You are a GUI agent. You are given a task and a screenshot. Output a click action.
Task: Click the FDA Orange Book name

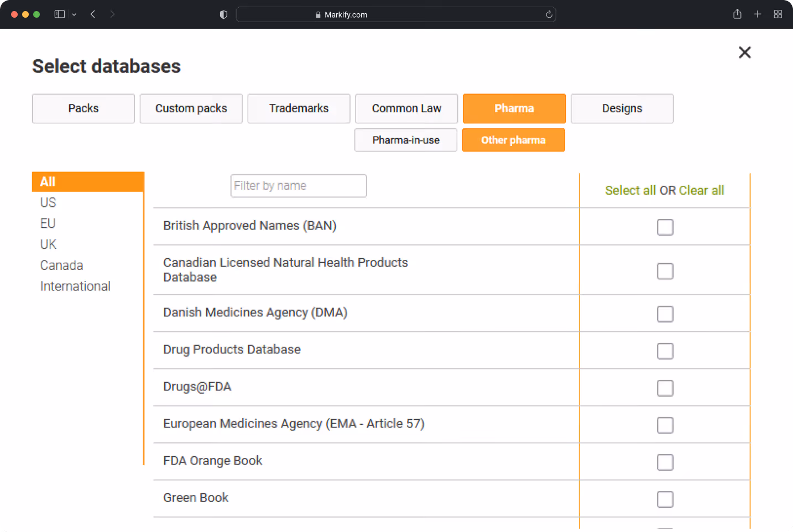point(212,461)
